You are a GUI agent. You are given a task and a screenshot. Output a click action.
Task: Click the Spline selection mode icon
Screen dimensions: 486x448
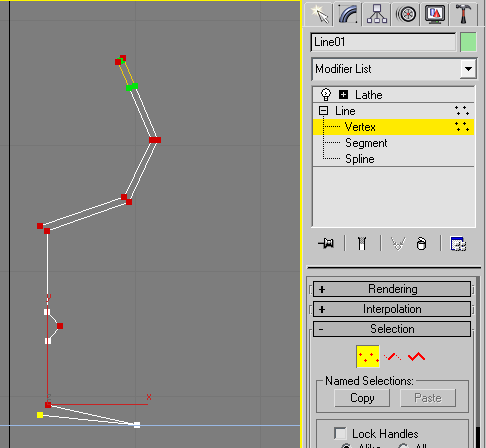pos(416,357)
